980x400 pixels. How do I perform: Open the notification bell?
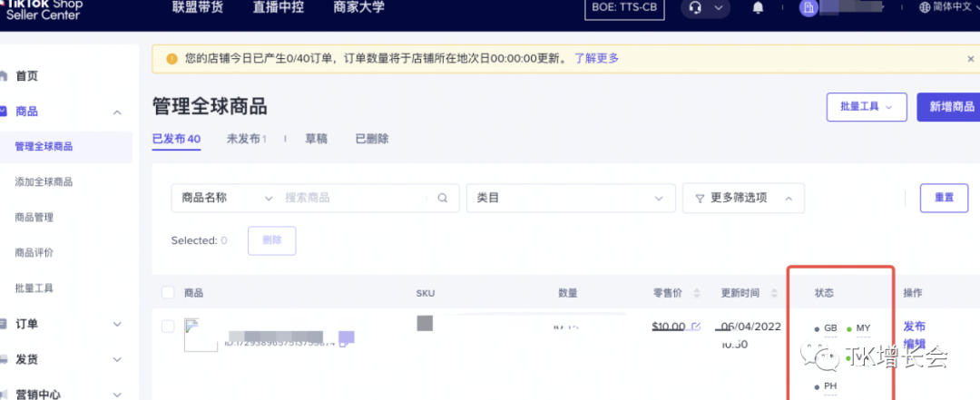click(758, 8)
